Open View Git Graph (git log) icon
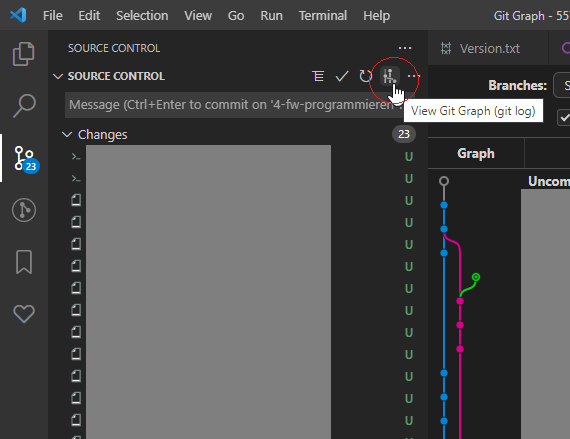 tap(390, 76)
